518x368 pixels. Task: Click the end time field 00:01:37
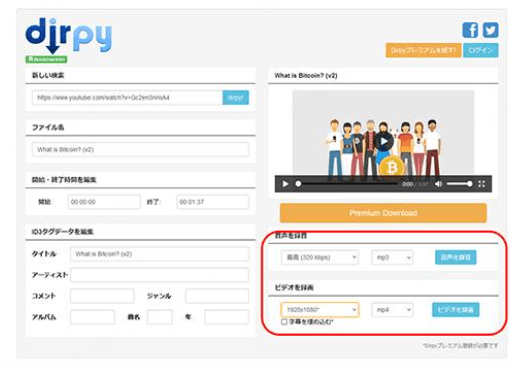click(x=213, y=202)
